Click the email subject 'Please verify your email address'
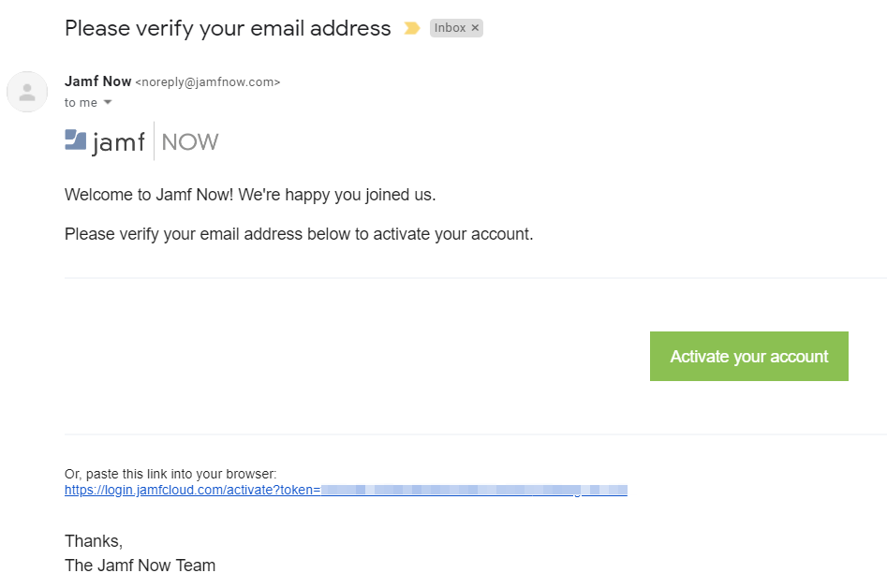Screen dimensions: 887x588 tap(228, 28)
